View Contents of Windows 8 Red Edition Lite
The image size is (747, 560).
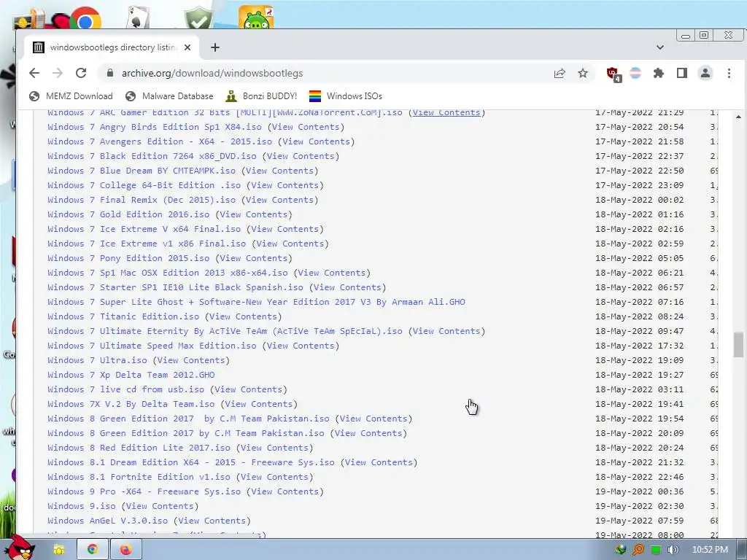[274, 448]
